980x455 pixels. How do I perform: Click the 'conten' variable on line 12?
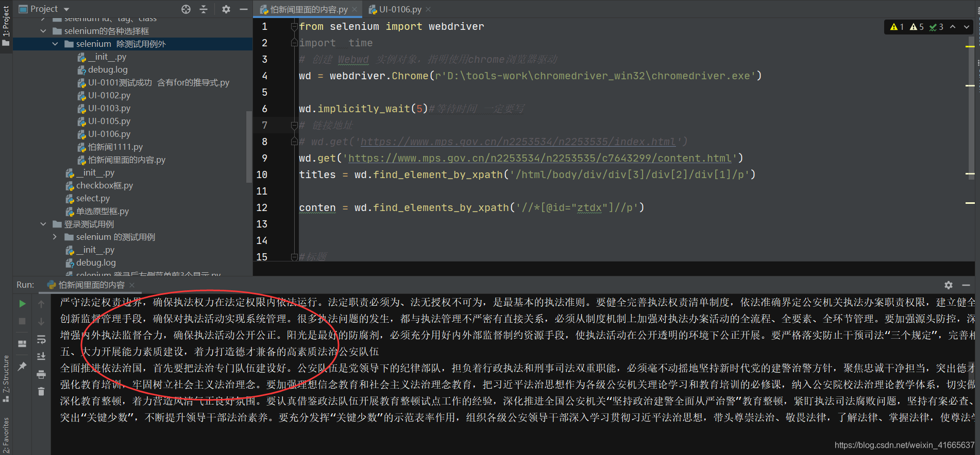coord(317,207)
